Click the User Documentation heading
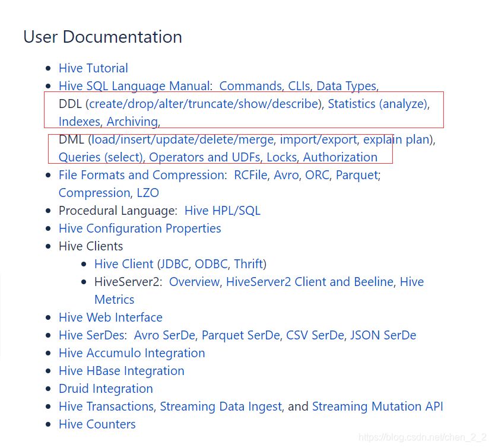 (103, 37)
